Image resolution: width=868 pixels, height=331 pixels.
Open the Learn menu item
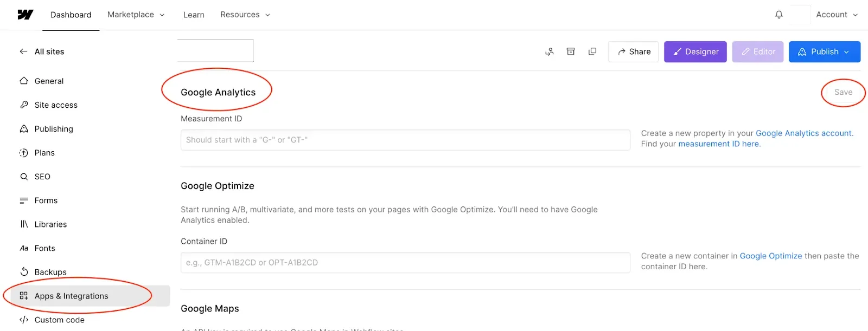194,15
